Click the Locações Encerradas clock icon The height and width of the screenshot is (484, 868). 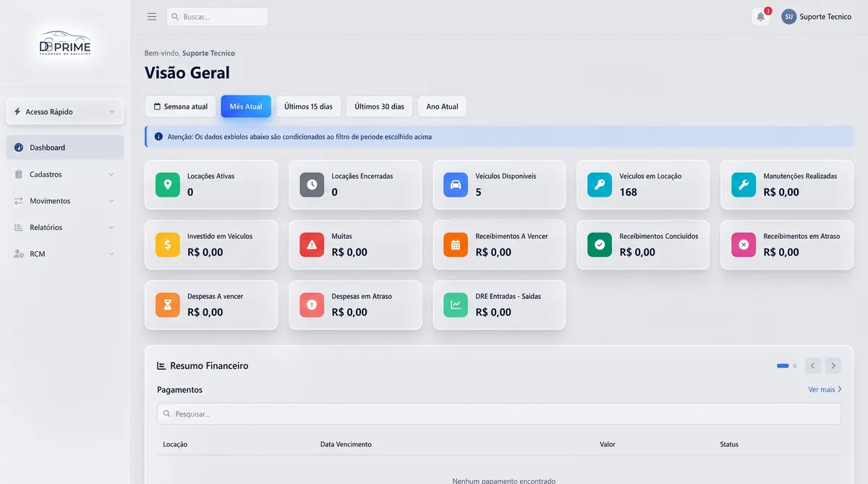coord(312,184)
